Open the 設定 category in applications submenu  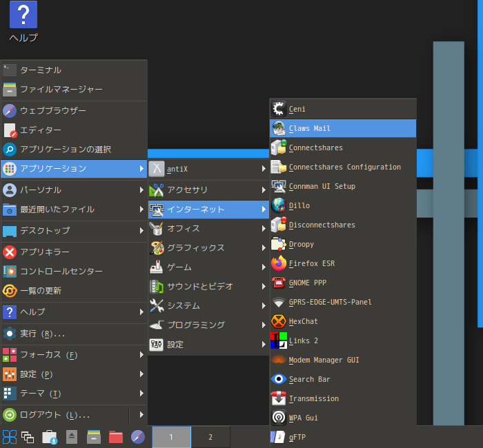pos(208,345)
